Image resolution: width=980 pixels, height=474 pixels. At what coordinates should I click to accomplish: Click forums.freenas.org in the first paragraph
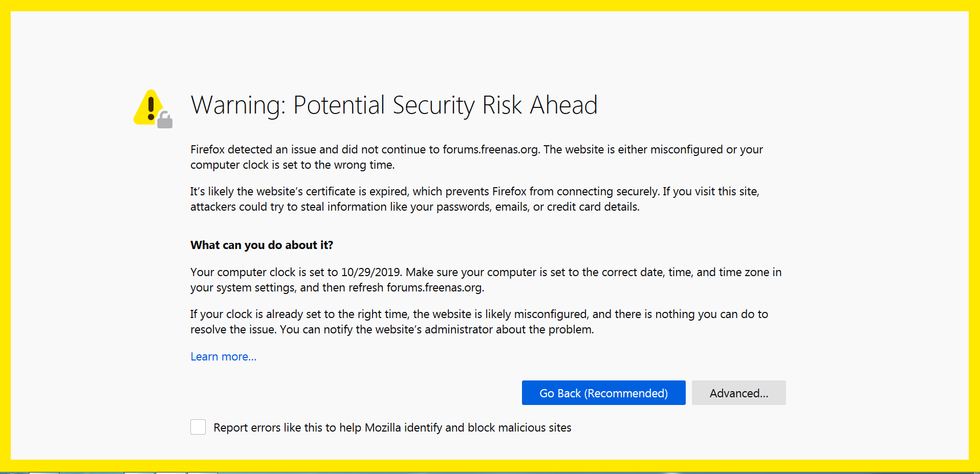(490, 149)
